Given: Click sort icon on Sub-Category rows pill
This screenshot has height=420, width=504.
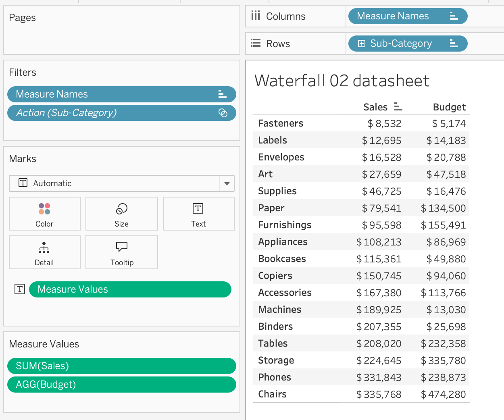Looking at the screenshot, I should [454, 44].
